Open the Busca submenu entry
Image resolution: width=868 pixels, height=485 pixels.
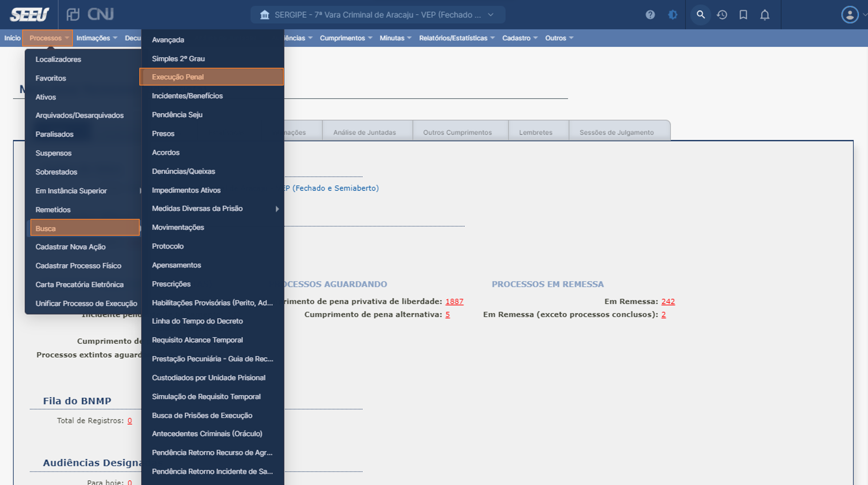[x=85, y=228]
